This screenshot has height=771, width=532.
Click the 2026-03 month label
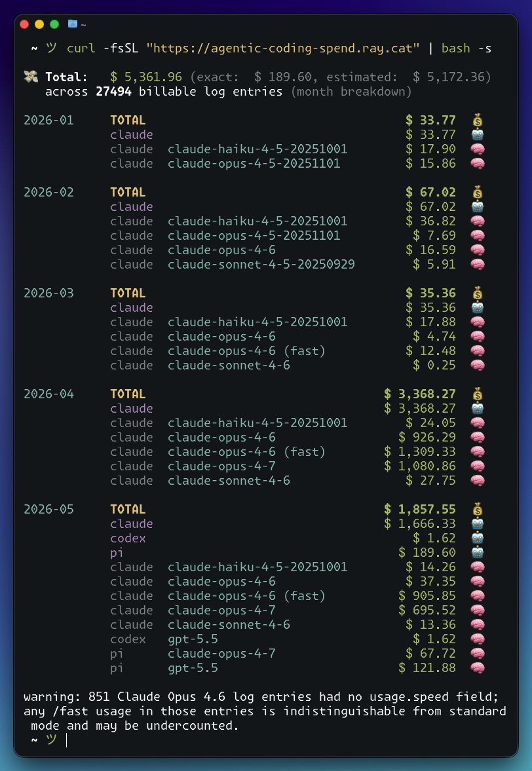click(48, 293)
